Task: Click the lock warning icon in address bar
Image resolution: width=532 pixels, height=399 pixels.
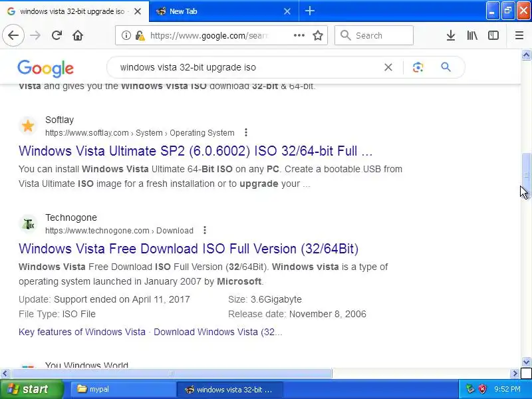Action: [140, 35]
